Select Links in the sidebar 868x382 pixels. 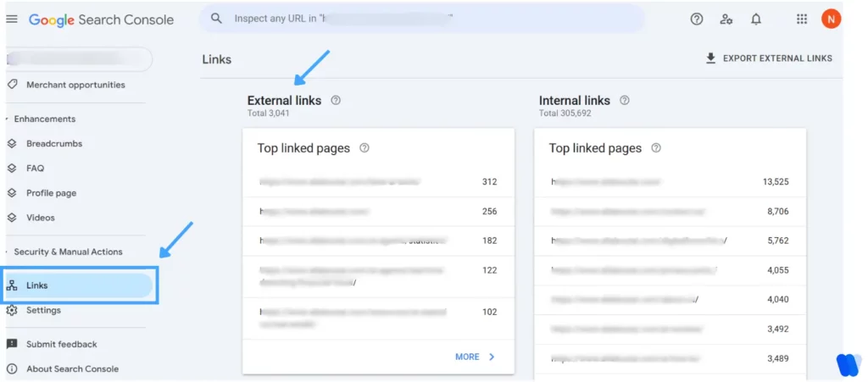point(79,285)
